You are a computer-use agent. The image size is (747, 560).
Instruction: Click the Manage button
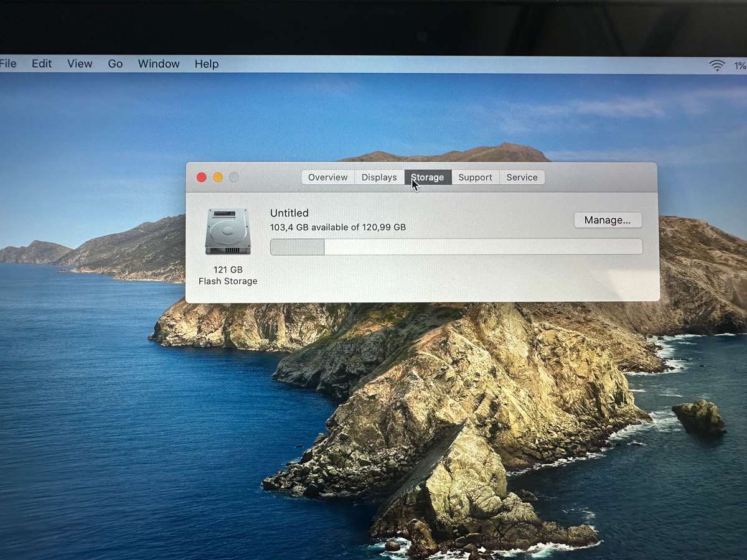tap(608, 220)
